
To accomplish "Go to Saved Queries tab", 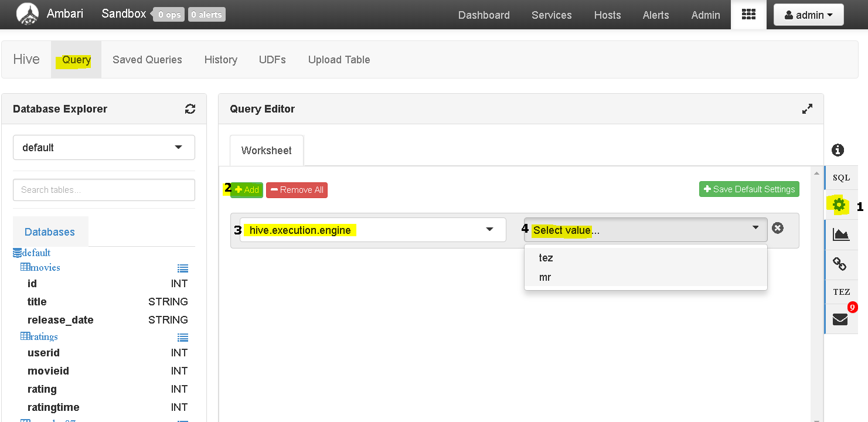I will 147,60.
